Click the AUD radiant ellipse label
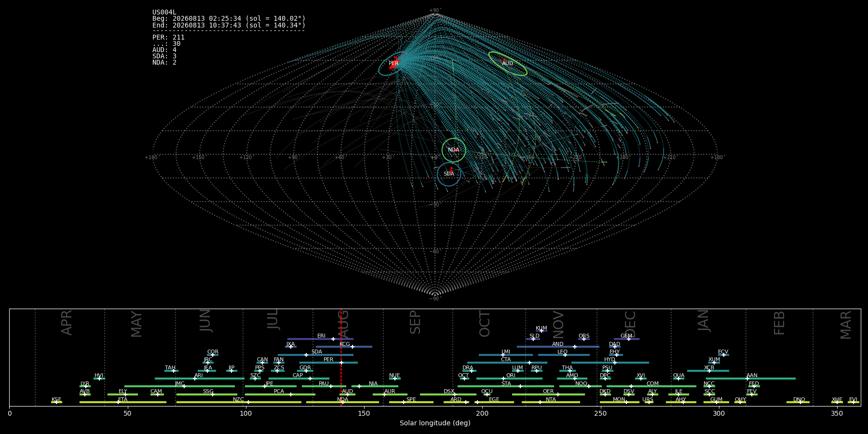Viewport: 868px width, 434px height. click(x=507, y=64)
